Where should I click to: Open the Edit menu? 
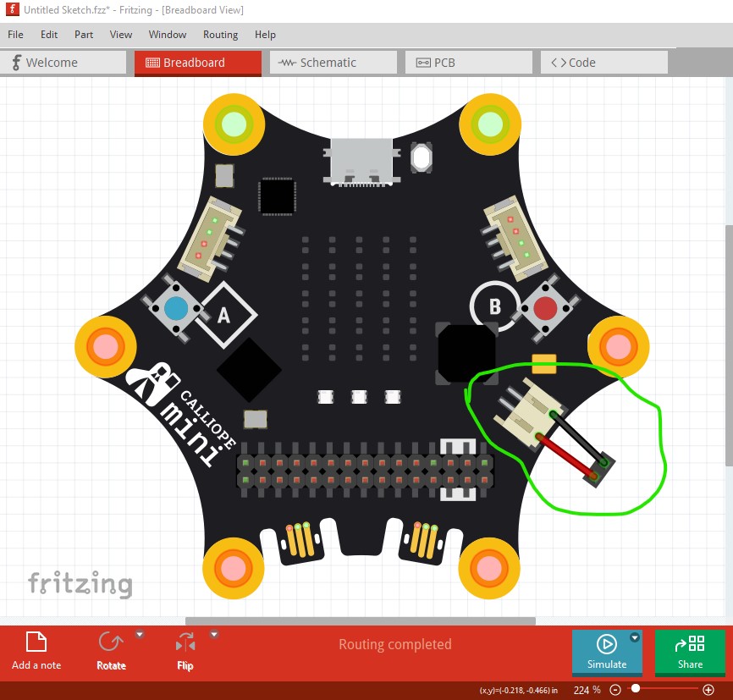[49, 35]
